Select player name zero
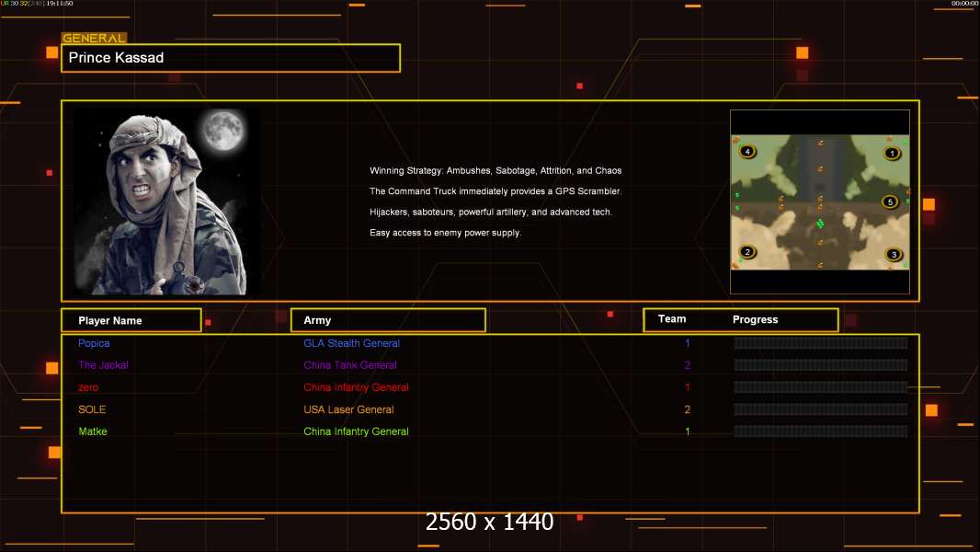 (x=88, y=387)
